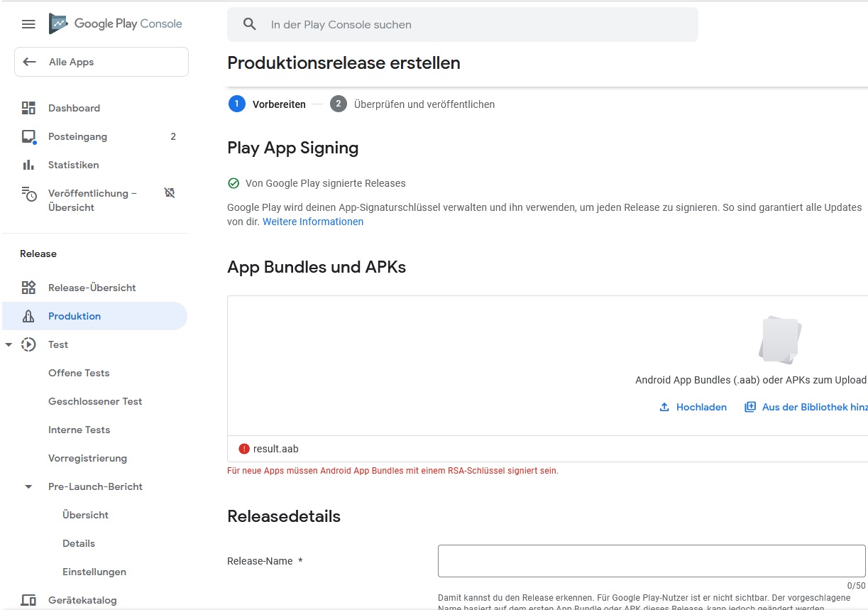Collapse the Pre-Launch-Bericht section
Image resolution: width=868 pixels, height=610 pixels.
[28, 486]
